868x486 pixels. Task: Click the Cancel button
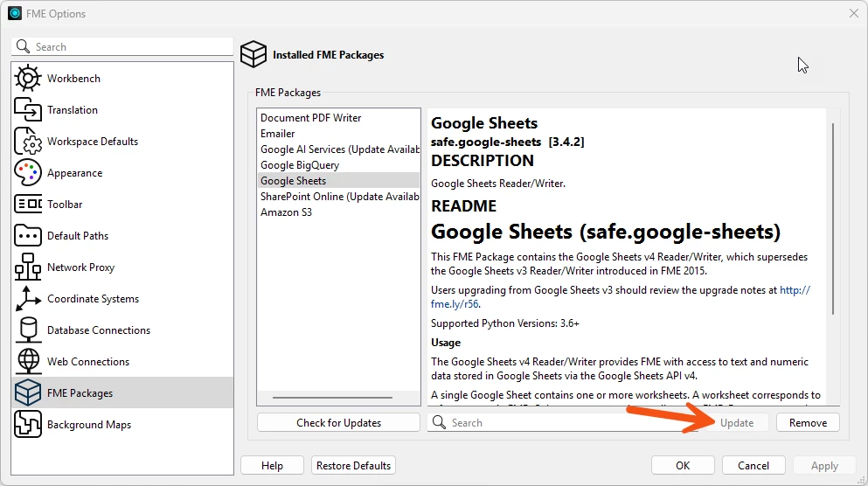point(753,466)
